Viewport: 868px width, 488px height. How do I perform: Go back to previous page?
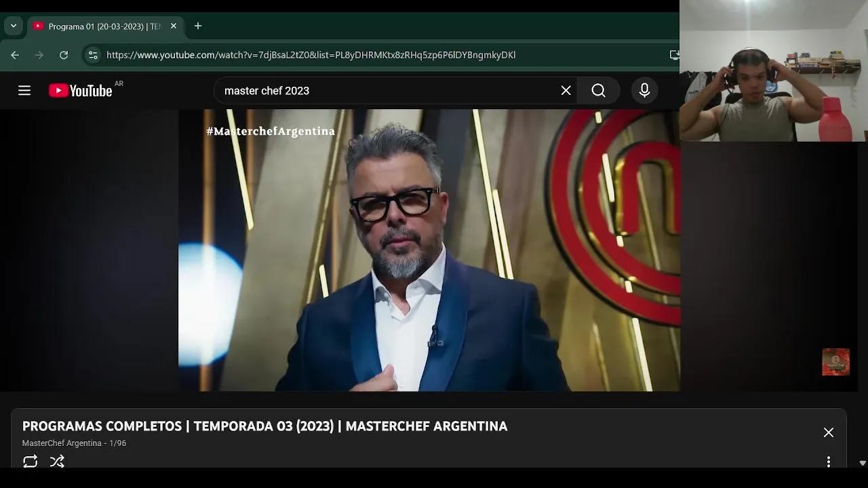point(15,55)
